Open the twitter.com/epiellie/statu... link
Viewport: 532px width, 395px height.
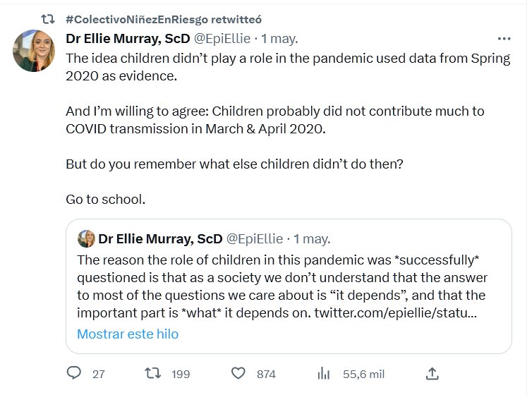[396, 312]
